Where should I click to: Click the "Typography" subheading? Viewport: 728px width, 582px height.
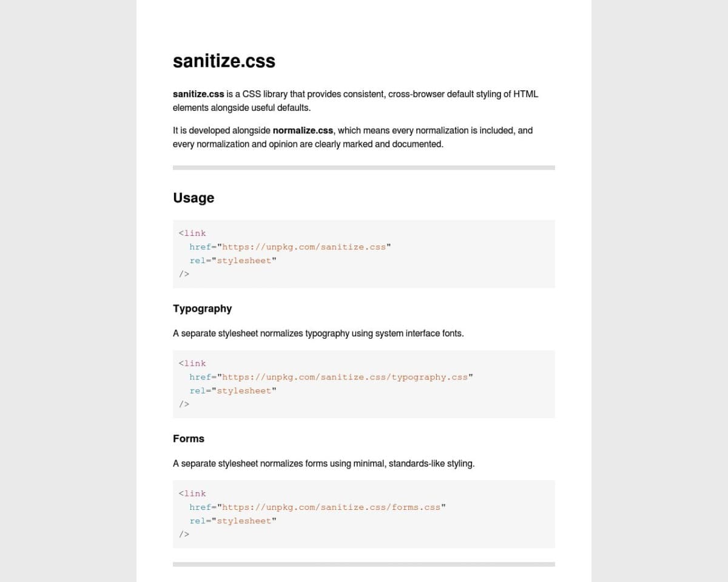pyautogui.click(x=202, y=309)
